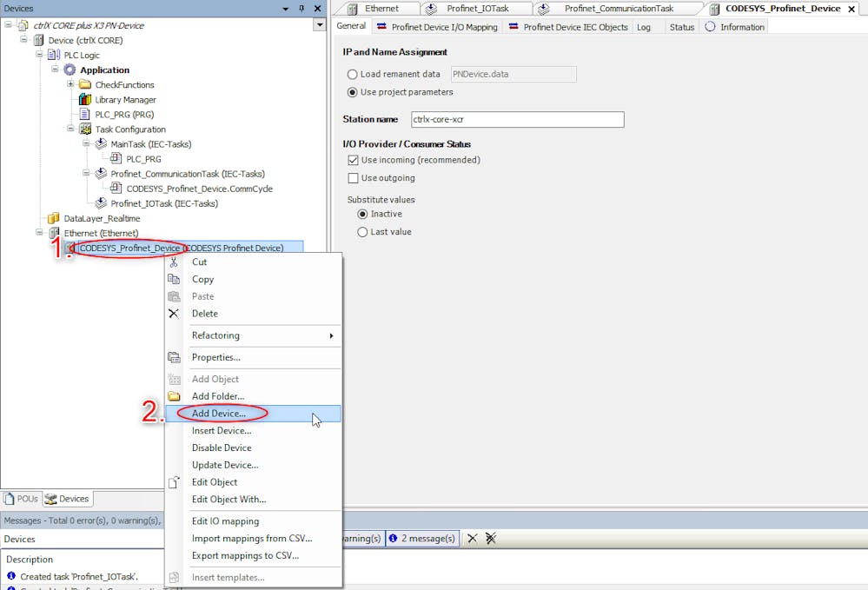Click the Properties icon in context menu
Screen dimensions: 868x590
[x=174, y=357]
